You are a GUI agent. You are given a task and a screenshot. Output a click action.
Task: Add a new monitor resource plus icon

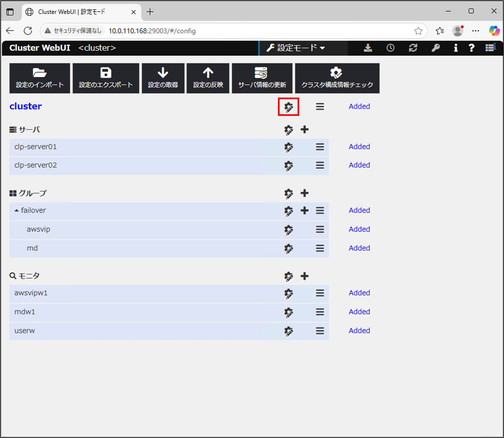pos(304,276)
